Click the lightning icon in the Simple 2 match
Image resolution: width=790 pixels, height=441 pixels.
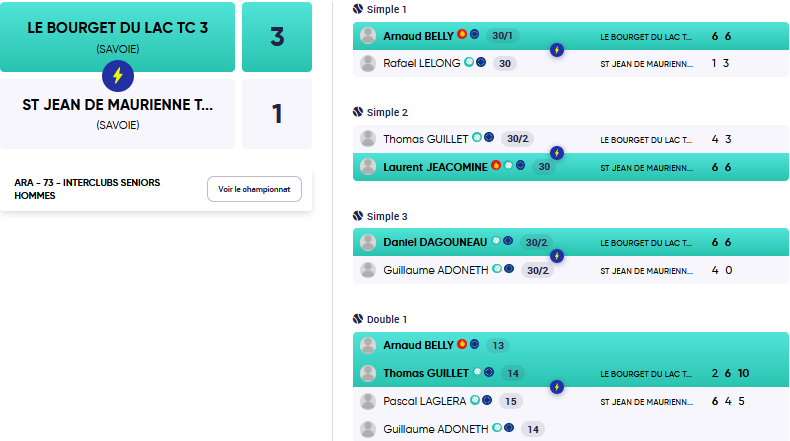[x=557, y=153]
